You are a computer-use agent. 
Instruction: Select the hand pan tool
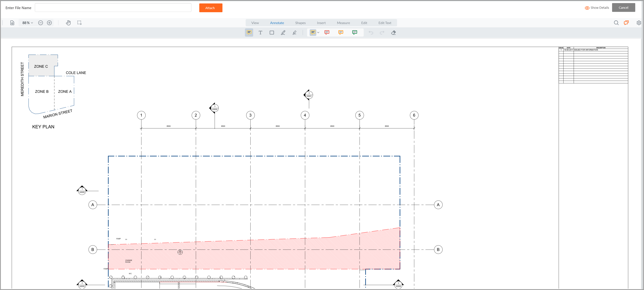(68, 23)
